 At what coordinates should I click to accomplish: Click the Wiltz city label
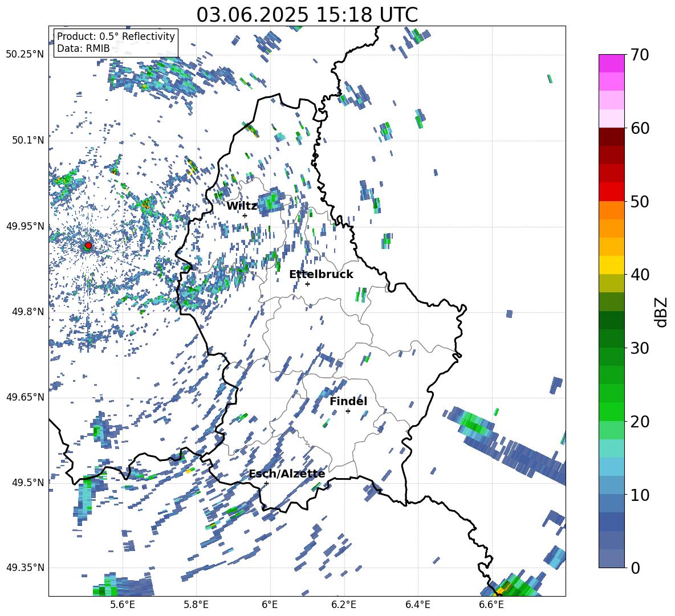click(x=242, y=206)
